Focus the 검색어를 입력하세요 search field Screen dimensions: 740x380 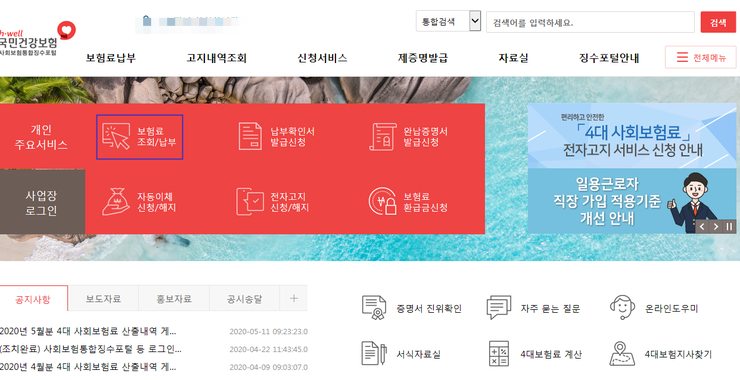tap(590, 22)
